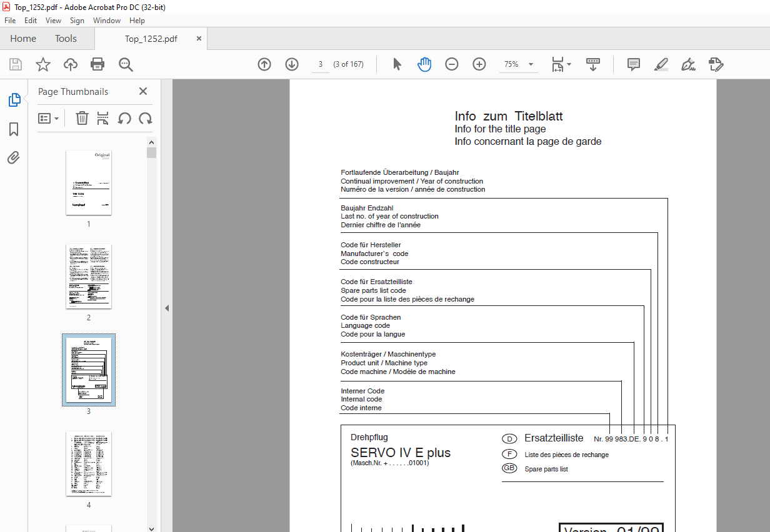This screenshot has width=770, height=532.
Task: Select page 3 thumbnail
Action: point(89,370)
